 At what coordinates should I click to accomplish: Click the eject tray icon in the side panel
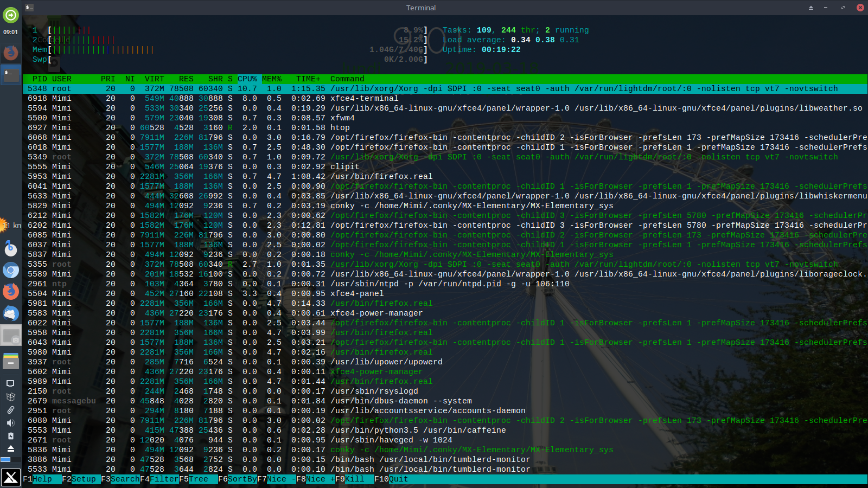tap(10, 448)
